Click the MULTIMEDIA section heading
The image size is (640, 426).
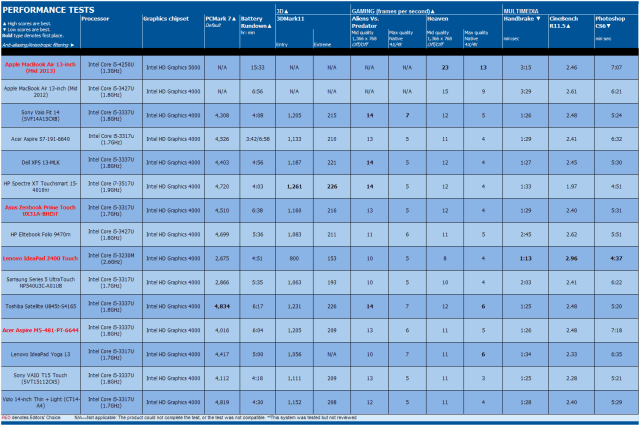click(521, 11)
